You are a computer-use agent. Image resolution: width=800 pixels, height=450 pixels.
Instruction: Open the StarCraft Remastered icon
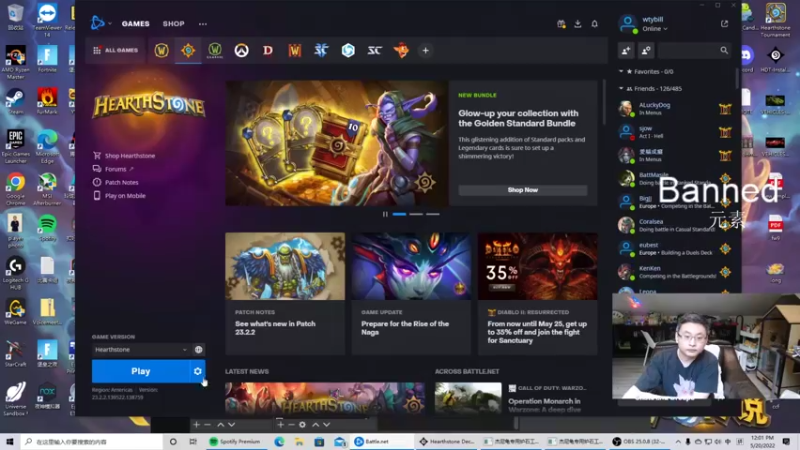click(374, 51)
